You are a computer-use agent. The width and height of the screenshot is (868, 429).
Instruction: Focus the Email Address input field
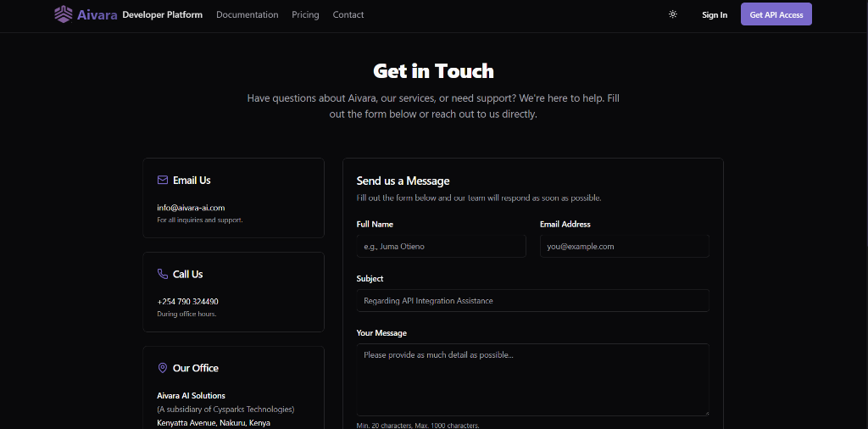625,247
